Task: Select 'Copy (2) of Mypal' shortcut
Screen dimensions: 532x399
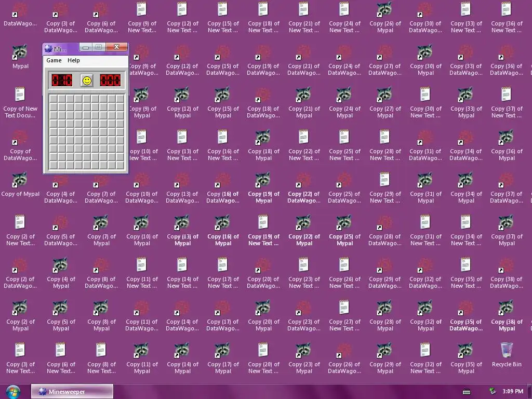Action: pos(20,316)
